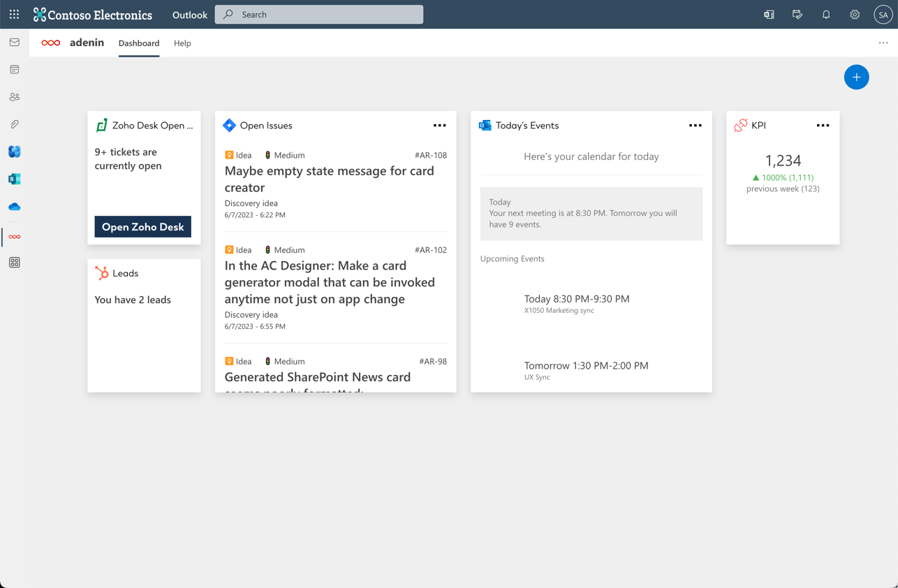Click the Medium priority icon on #AR-102
This screenshot has height=588, width=898.
(x=267, y=250)
